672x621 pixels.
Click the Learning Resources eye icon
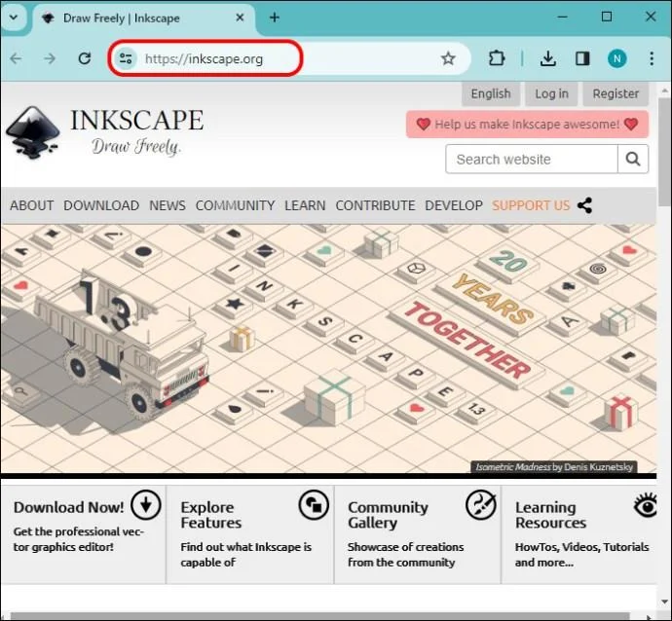(x=646, y=505)
